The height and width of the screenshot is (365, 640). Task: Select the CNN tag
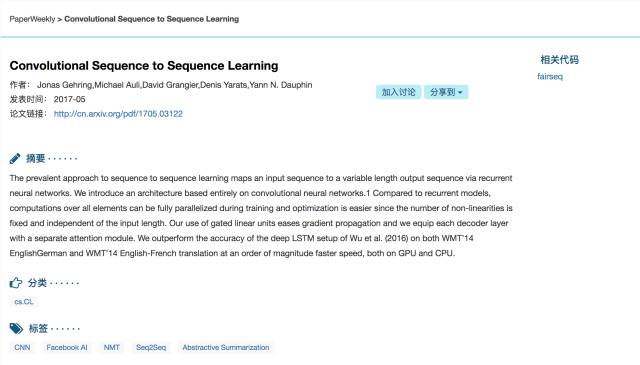click(x=22, y=347)
